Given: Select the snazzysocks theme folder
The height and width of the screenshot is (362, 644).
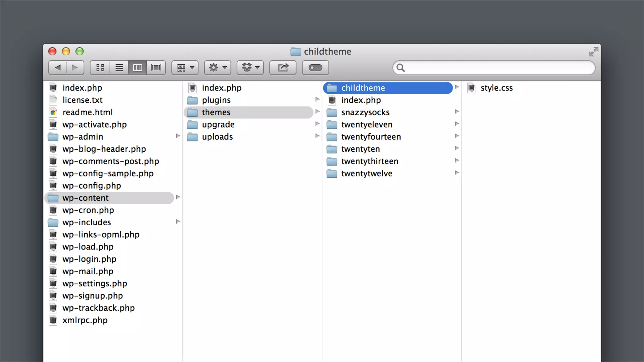Looking at the screenshot, I should pyautogui.click(x=365, y=112).
